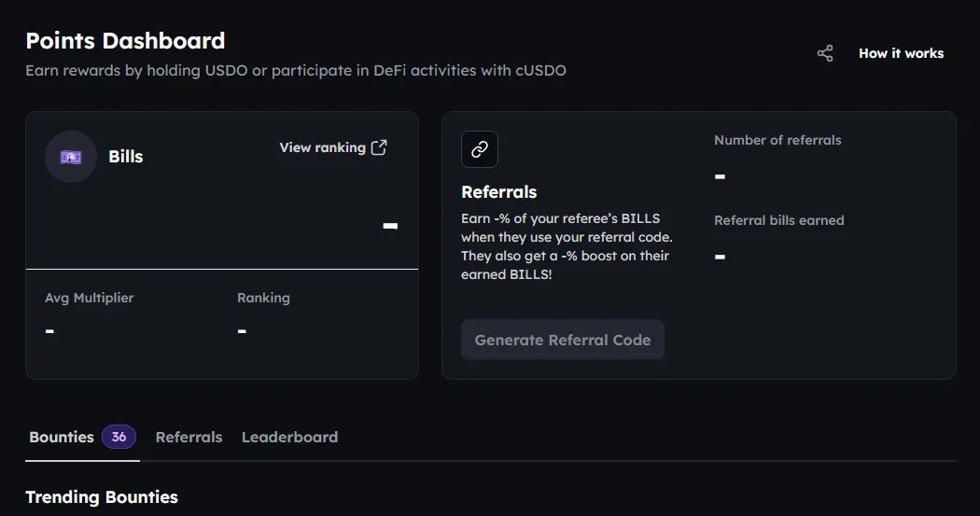Click the 36 badge on Bounties
The height and width of the screenshot is (516, 980).
pyautogui.click(x=119, y=437)
